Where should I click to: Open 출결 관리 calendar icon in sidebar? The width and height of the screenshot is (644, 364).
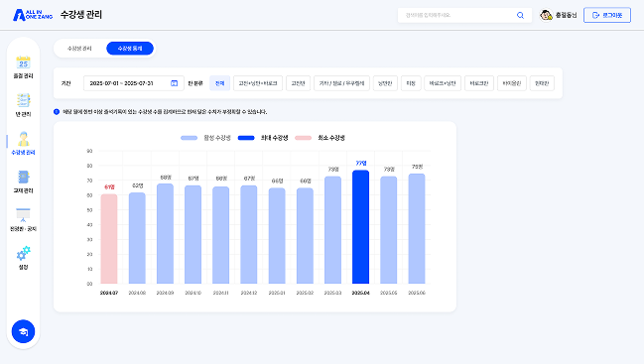(23, 62)
